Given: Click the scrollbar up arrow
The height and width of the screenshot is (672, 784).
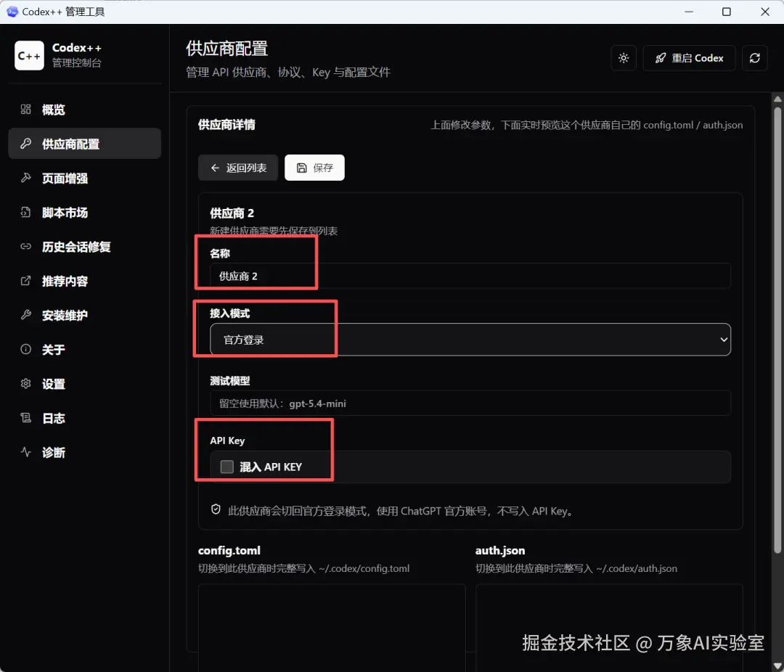Looking at the screenshot, I should coord(777,99).
